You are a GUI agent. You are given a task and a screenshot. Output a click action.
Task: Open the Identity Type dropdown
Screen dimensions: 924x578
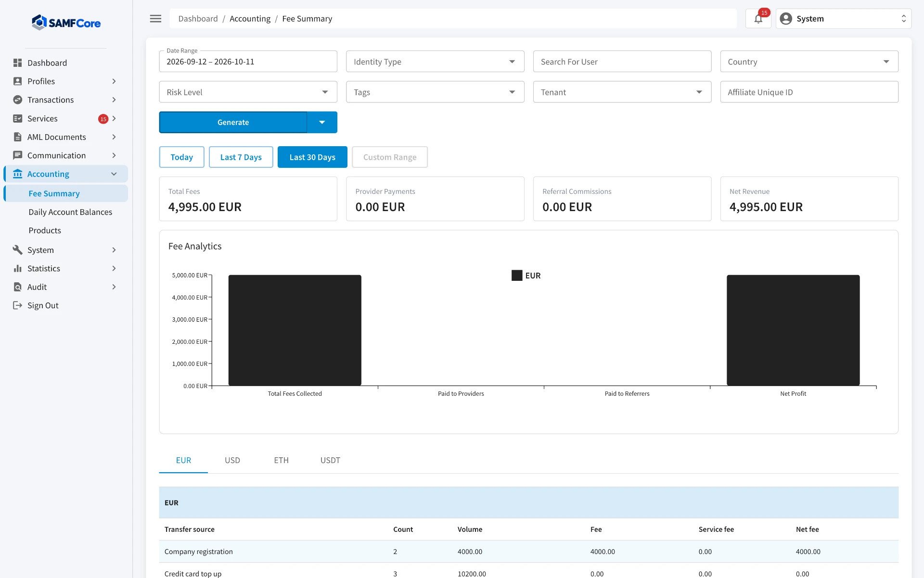[435, 62]
